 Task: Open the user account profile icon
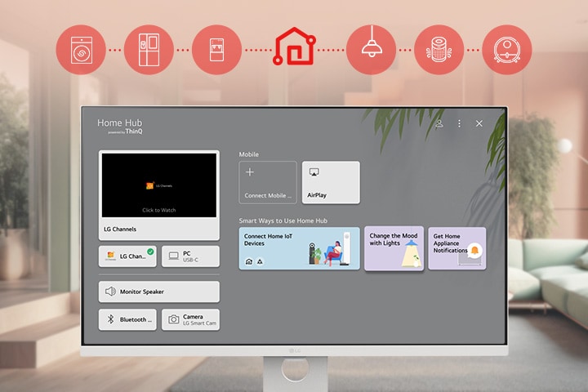pos(439,123)
